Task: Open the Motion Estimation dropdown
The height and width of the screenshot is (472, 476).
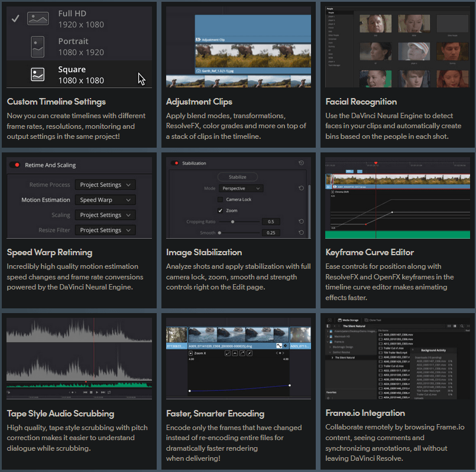Action: (x=105, y=200)
